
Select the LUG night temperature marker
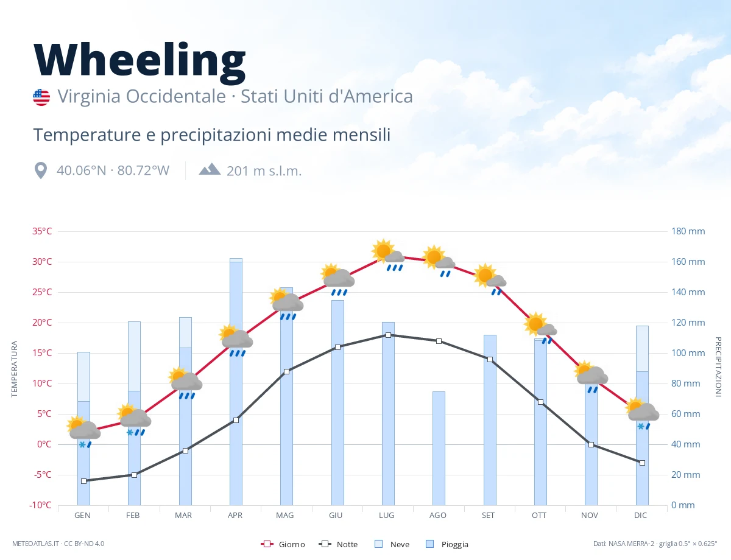388,335
